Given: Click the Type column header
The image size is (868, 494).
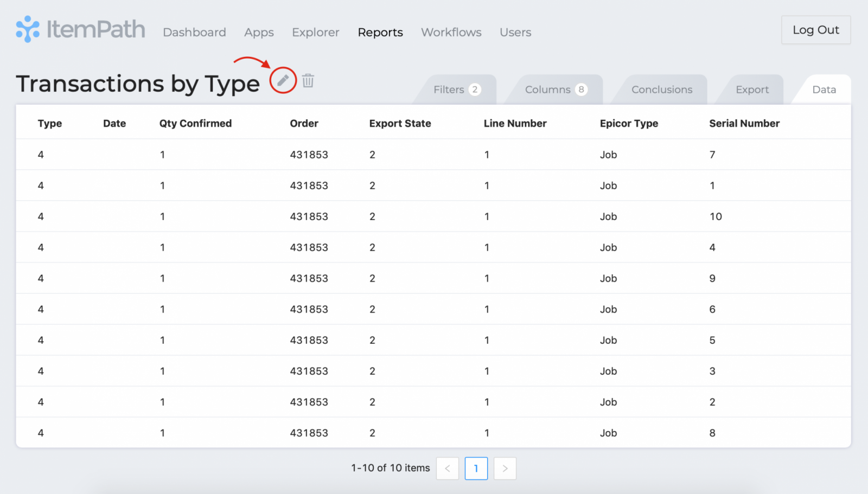Looking at the screenshot, I should pos(50,123).
